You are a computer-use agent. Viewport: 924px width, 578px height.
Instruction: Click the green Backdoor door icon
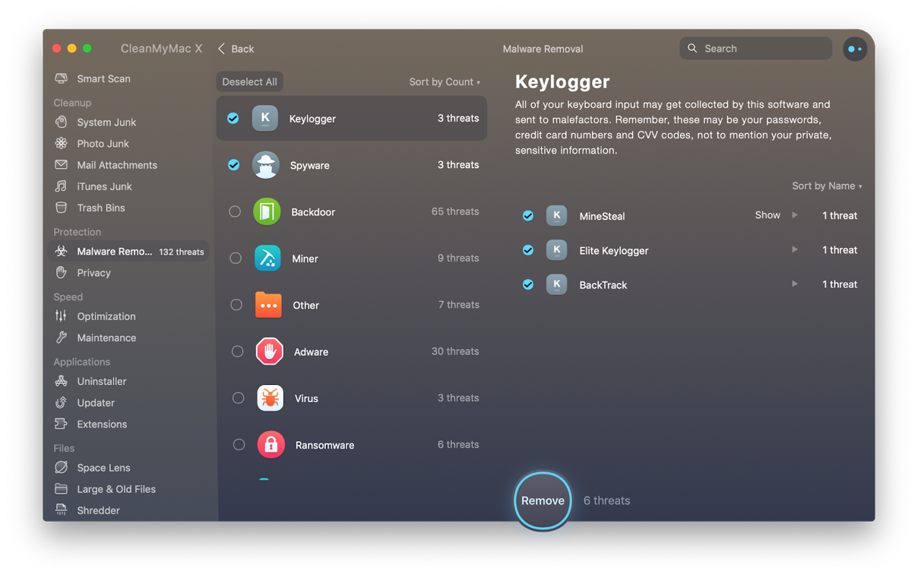click(x=267, y=211)
